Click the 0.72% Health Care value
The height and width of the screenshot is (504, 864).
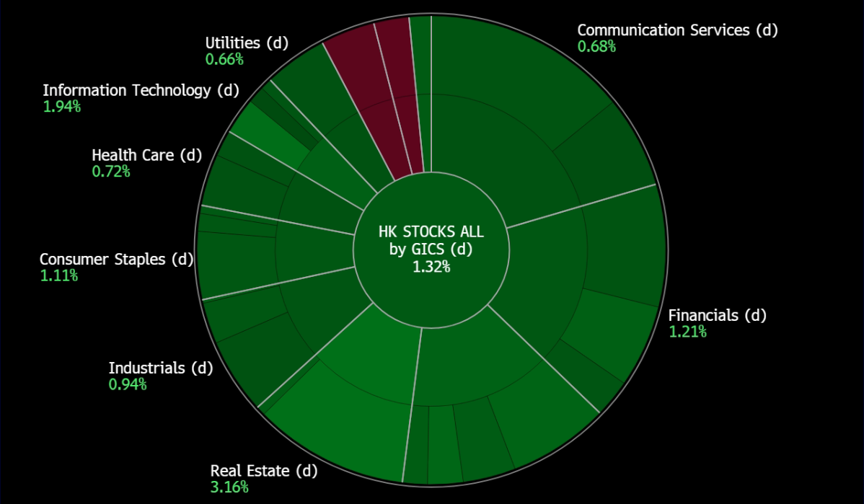[x=111, y=172]
